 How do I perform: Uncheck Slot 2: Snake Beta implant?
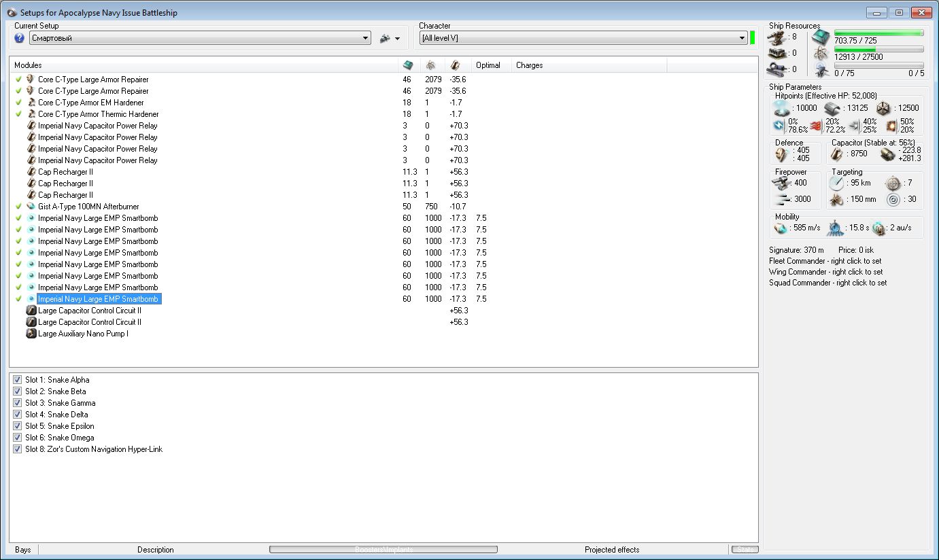pyautogui.click(x=18, y=391)
